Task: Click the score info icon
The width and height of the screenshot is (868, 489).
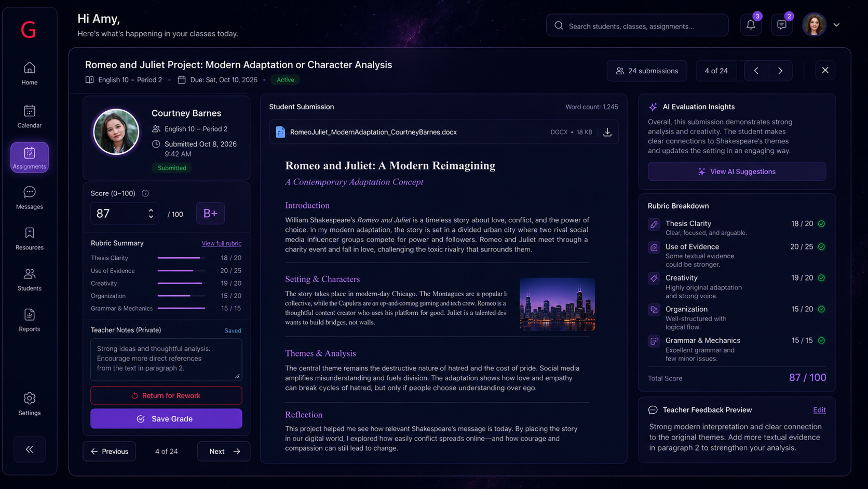Action: (x=145, y=193)
